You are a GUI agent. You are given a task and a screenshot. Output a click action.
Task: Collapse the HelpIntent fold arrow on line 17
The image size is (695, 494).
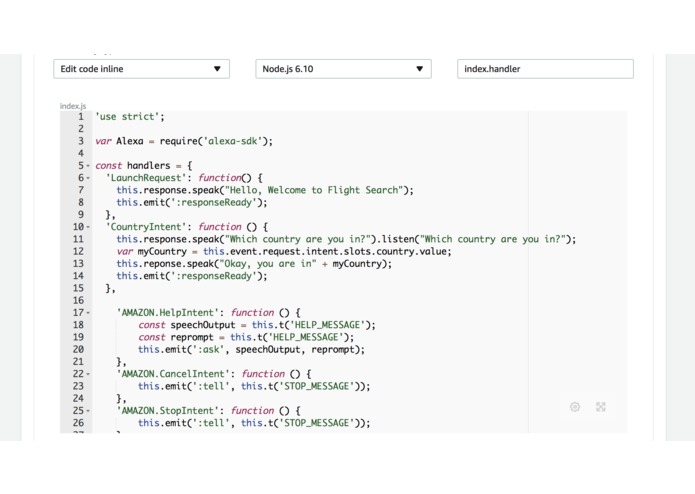pos(88,313)
